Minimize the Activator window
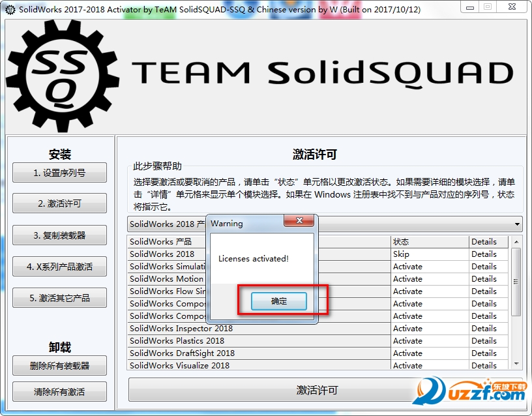532x416 pixels. click(470, 7)
